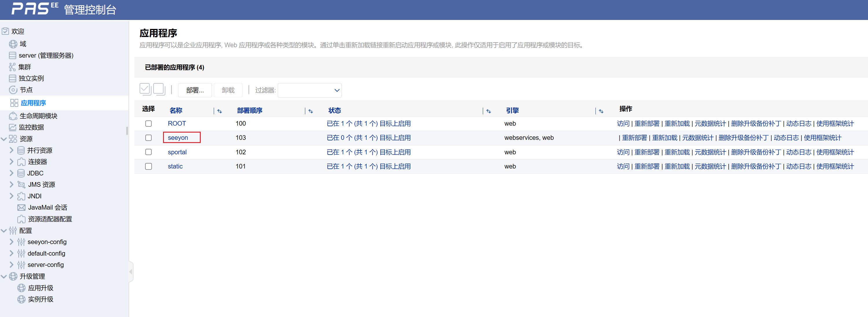The width and height of the screenshot is (868, 317).
Task: Open the sportal application link
Action: click(x=177, y=152)
